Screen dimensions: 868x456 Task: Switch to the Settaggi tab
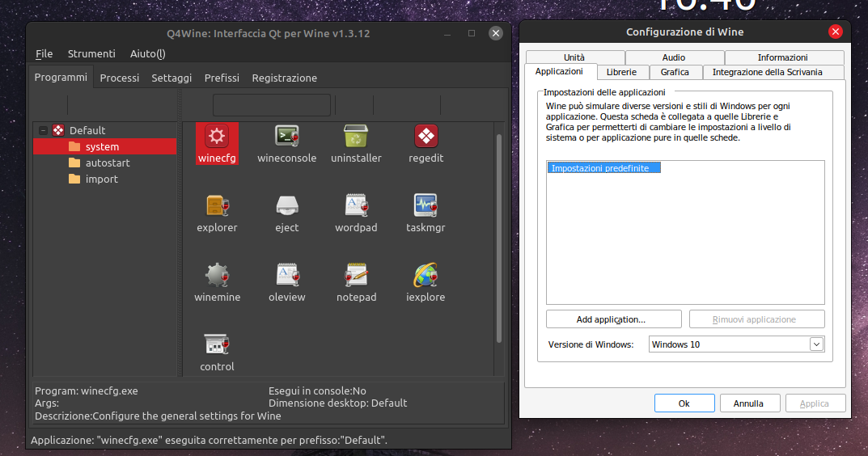point(171,78)
